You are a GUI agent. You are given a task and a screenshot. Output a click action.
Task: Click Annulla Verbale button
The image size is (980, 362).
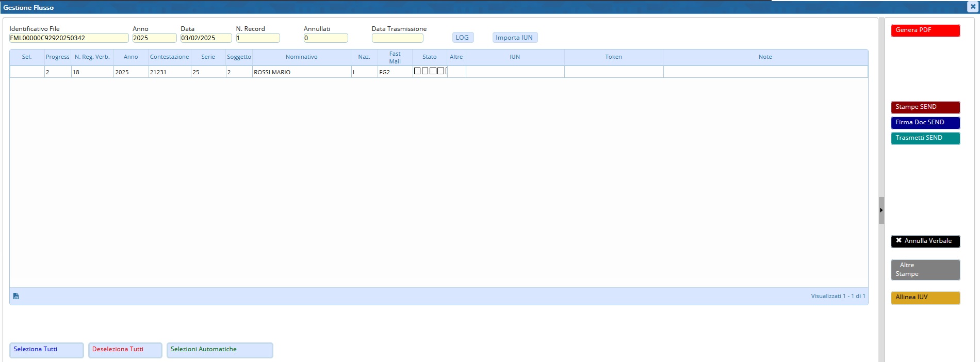point(925,241)
